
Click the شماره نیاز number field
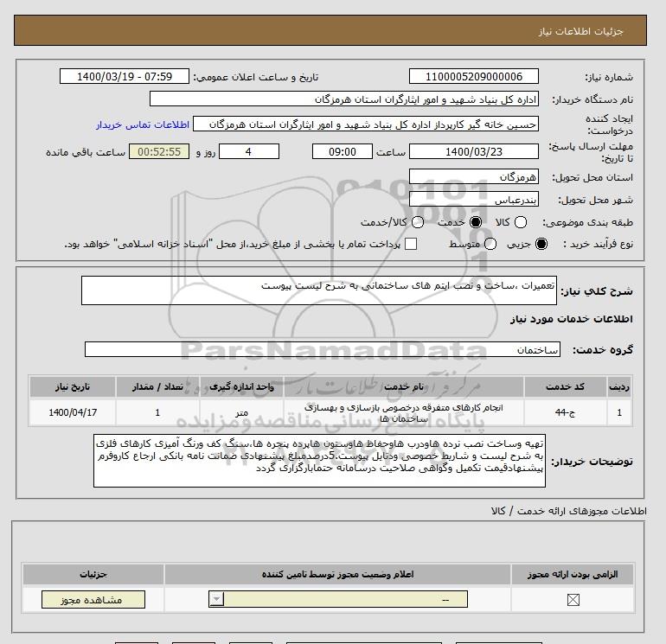474,76
